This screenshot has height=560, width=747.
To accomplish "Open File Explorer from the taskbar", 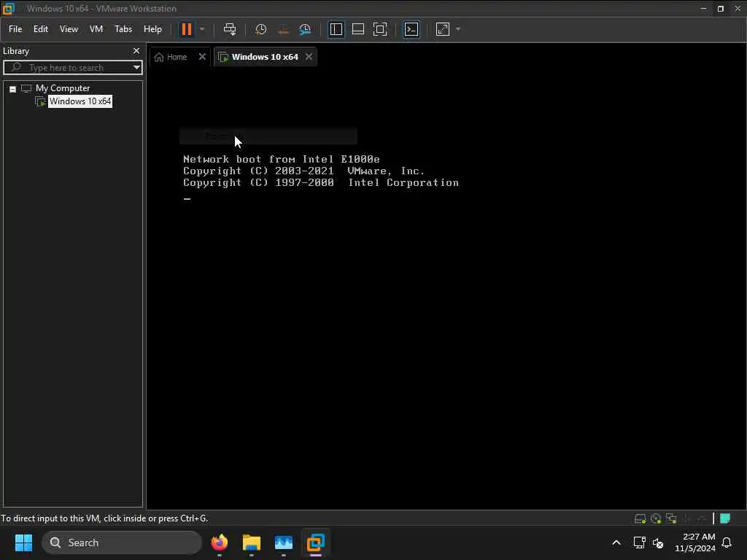I will click(252, 542).
